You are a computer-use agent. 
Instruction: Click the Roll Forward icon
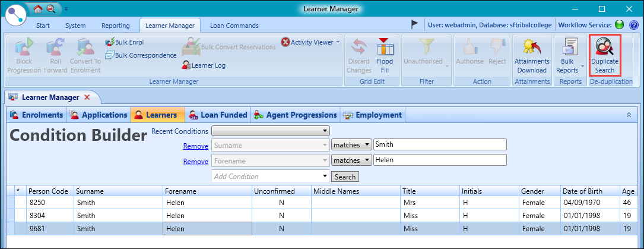point(56,46)
